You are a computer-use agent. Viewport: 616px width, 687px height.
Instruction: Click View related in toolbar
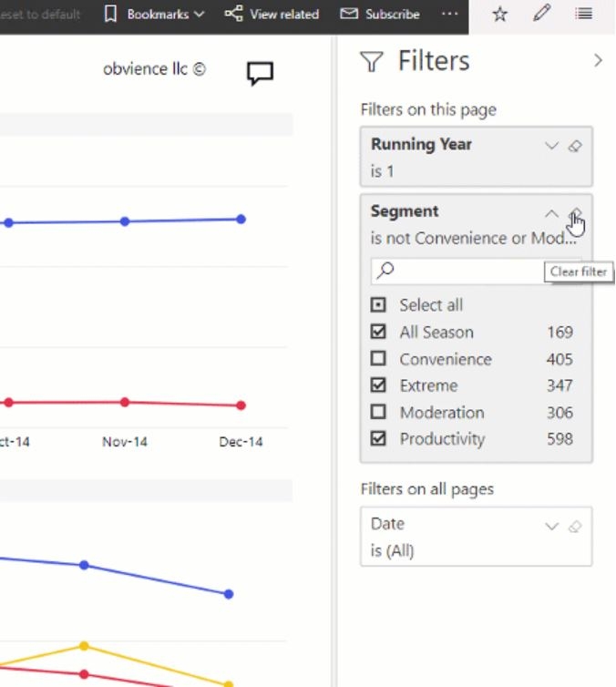coord(272,15)
